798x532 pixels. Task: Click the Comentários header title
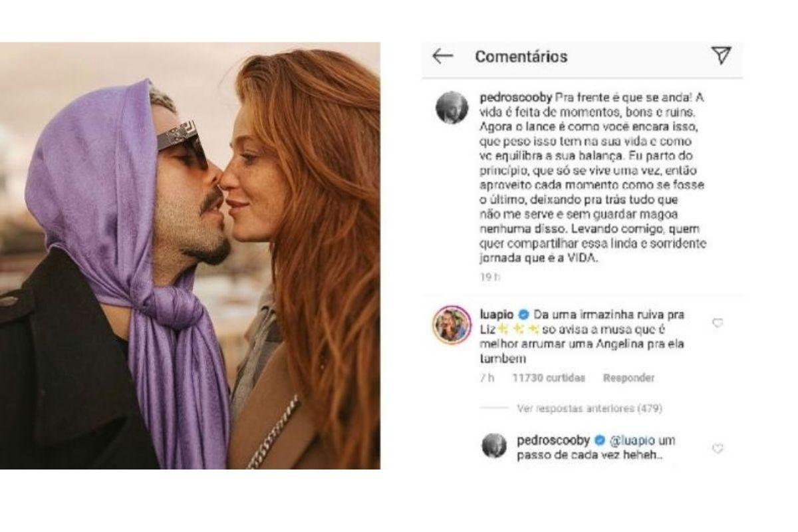click(x=521, y=57)
